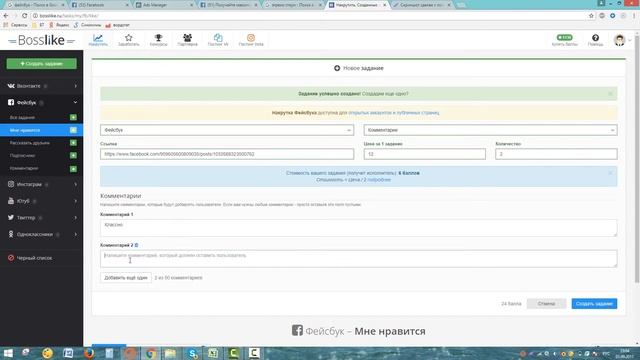Open Все задания in the Facebook submenu
The width and height of the screenshot is (640, 360).
click(x=22, y=118)
